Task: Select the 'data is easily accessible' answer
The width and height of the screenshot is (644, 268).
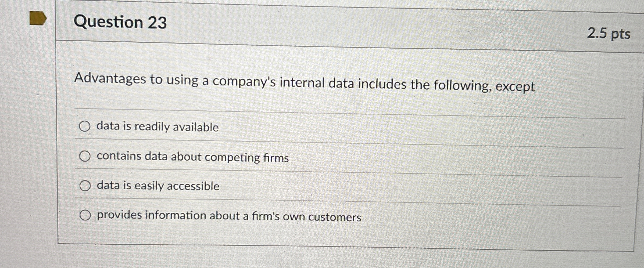Action: pyautogui.click(x=85, y=186)
